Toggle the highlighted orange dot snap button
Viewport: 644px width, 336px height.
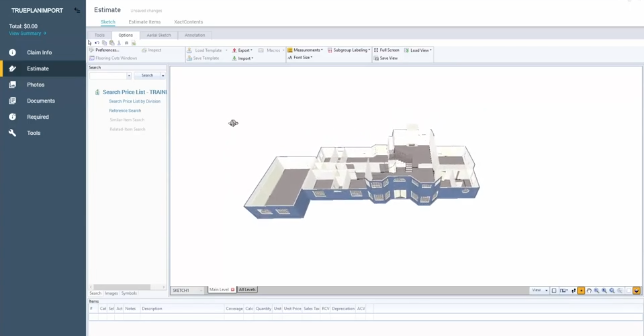coord(581,291)
